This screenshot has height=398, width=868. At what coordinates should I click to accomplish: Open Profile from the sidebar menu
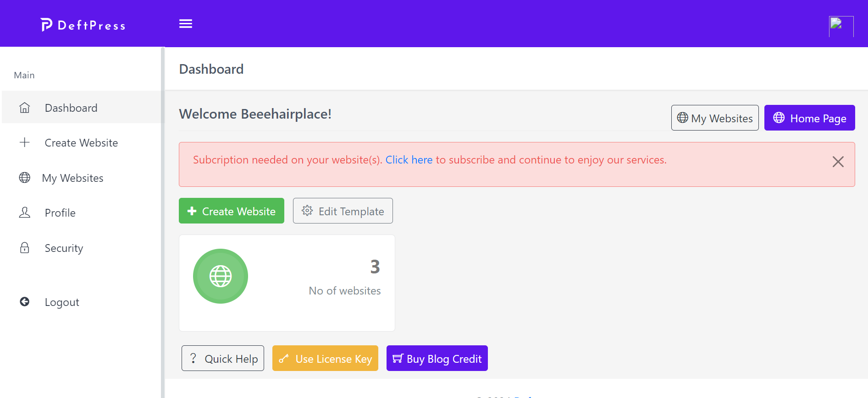coord(60,213)
